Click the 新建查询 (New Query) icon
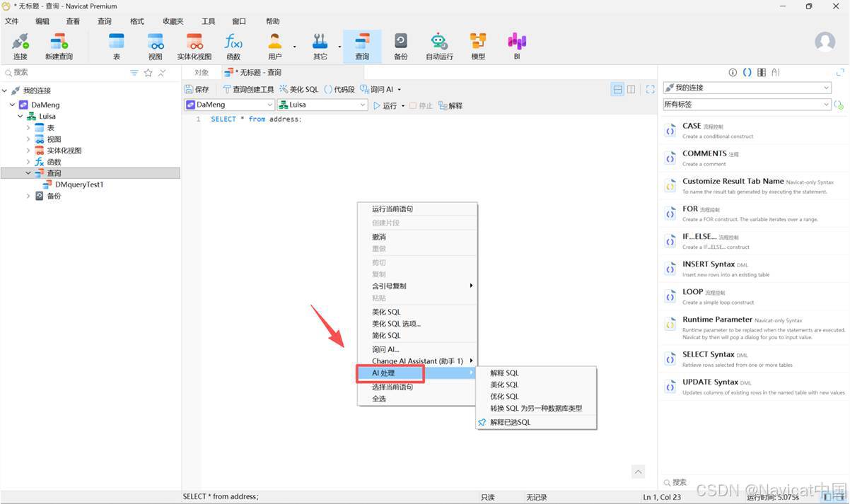Screen dimensions: 850x504 (x=59, y=47)
